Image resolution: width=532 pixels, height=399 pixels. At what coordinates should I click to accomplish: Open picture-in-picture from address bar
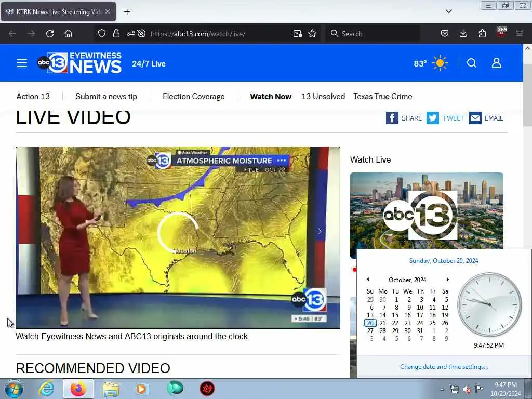pos(298,33)
